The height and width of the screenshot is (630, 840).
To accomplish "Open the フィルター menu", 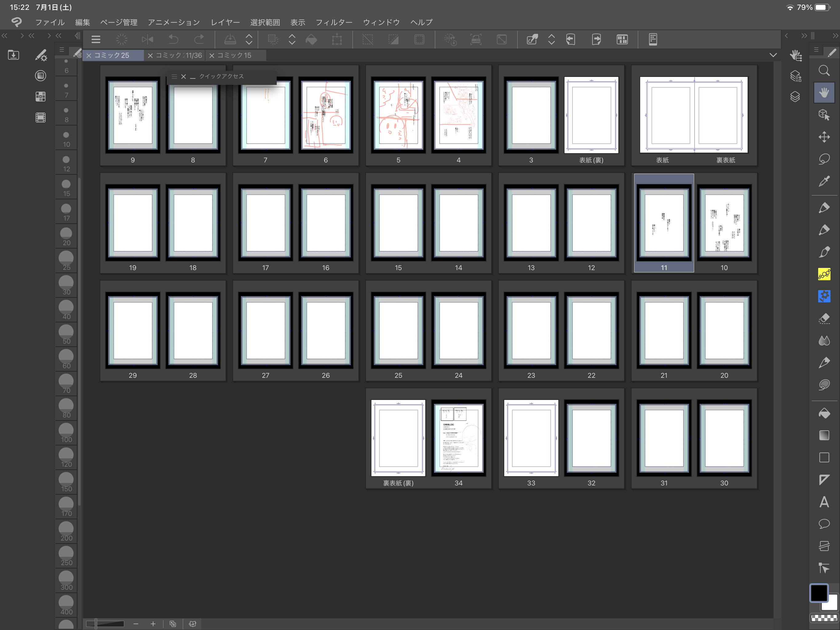I will pos(334,22).
